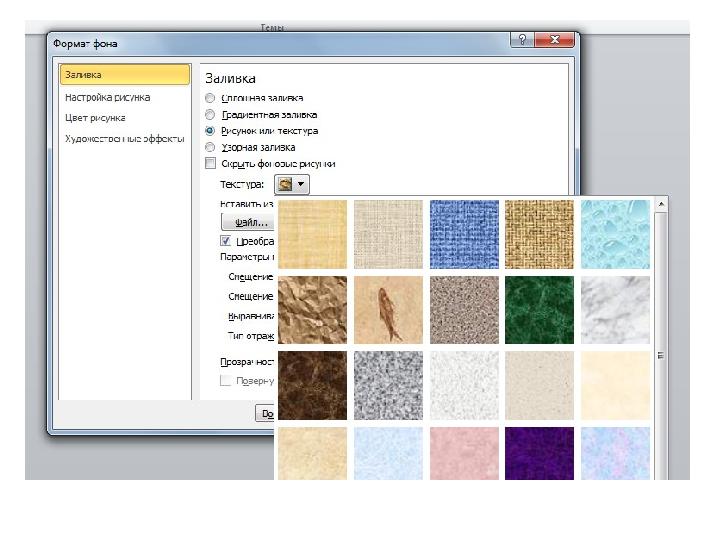Switch to Цвет рисунка section
The width and height of the screenshot is (720, 540).
point(95,118)
